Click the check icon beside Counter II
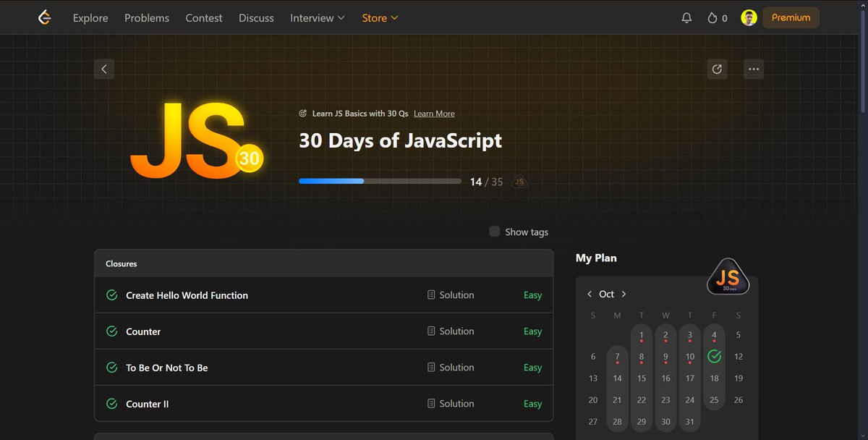This screenshot has width=868, height=440. (111, 403)
